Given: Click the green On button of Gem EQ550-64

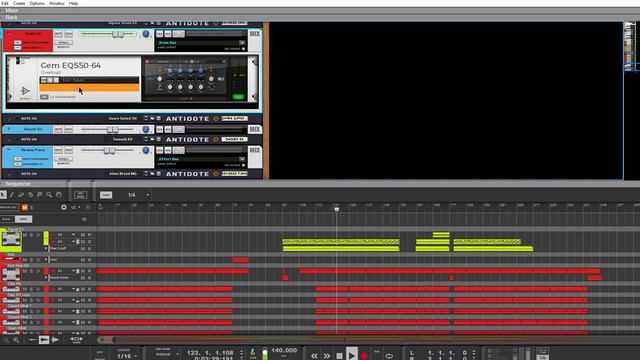Looking at the screenshot, I should click(x=238, y=97).
